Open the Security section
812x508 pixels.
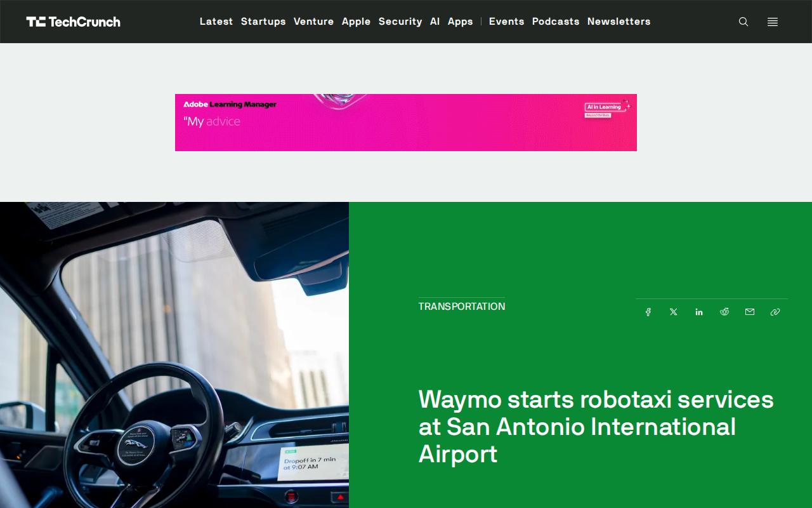tap(400, 22)
